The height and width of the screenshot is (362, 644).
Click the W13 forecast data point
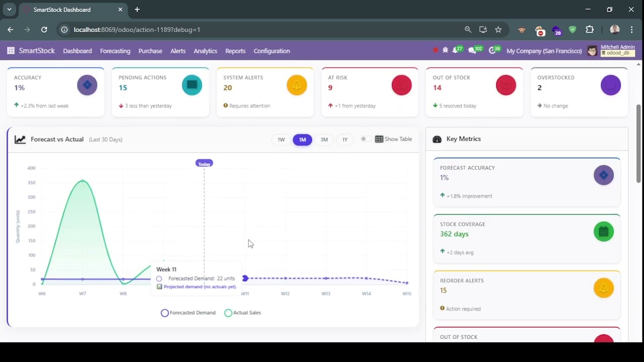(x=326, y=278)
